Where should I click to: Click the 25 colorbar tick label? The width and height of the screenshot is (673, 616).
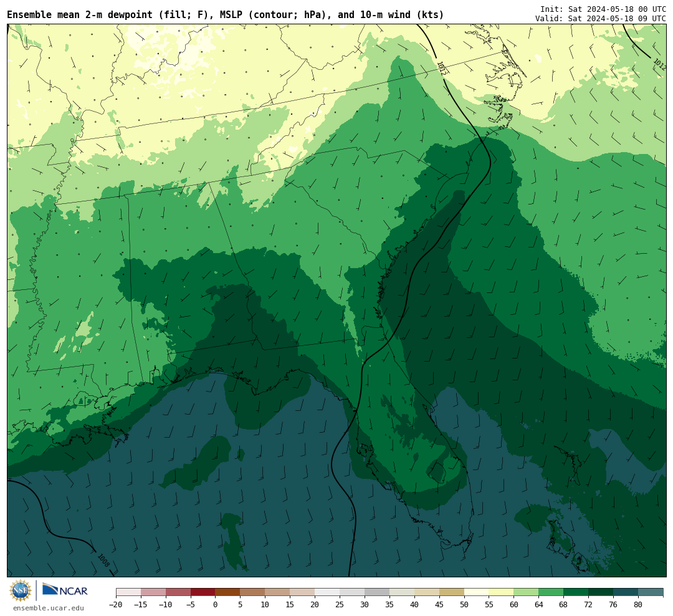coord(340,605)
